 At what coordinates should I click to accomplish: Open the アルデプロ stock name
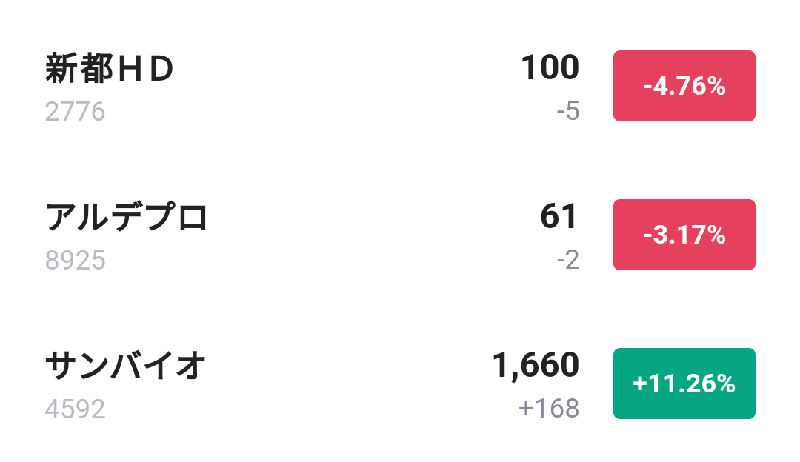[x=126, y=218]
